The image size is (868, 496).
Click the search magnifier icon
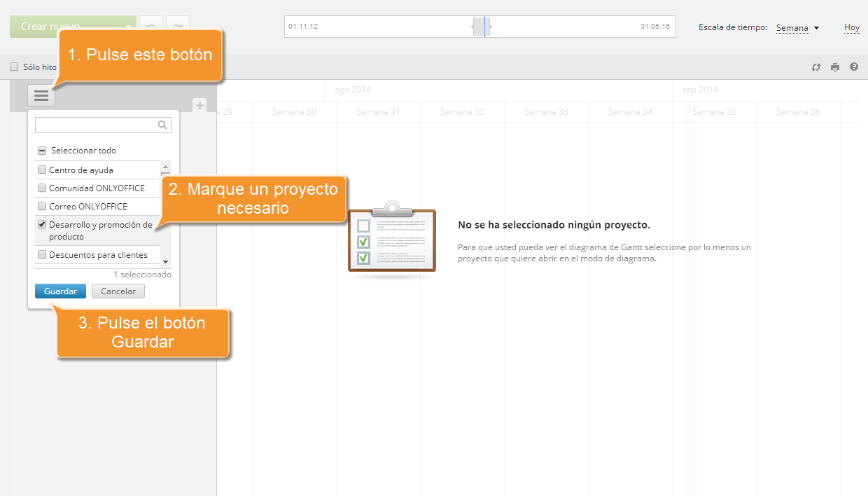coord(162,125)
